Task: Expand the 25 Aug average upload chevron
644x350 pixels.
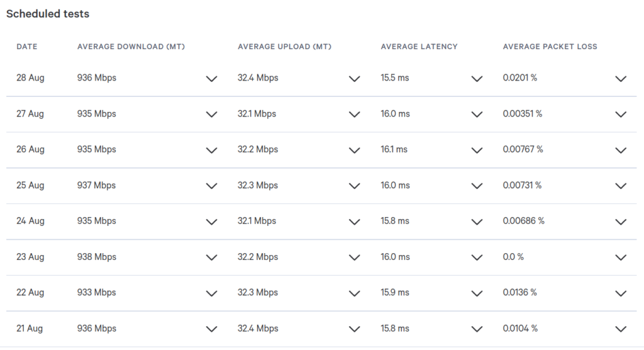Action: pos(355,186)
